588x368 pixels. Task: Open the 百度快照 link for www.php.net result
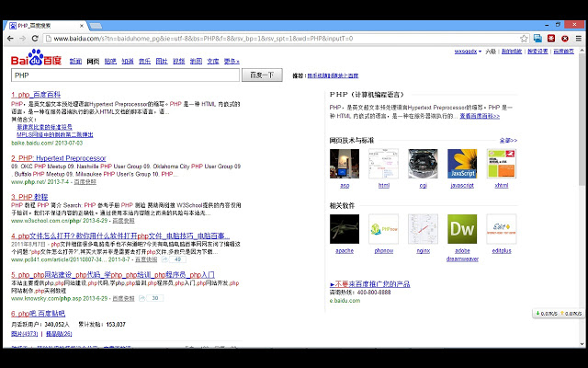[x=85, y=182]
